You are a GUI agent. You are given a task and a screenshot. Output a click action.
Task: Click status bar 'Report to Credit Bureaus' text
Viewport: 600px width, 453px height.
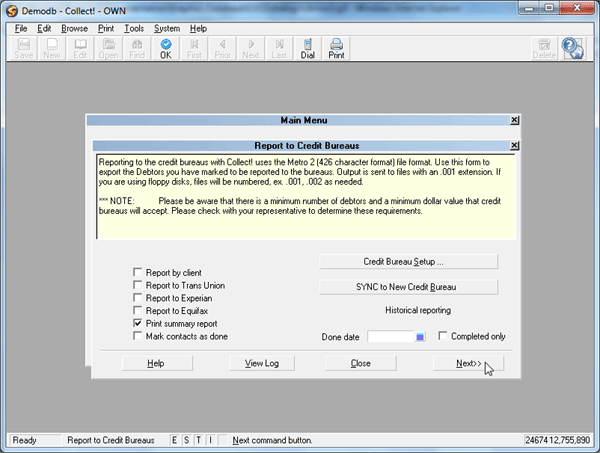111,440
